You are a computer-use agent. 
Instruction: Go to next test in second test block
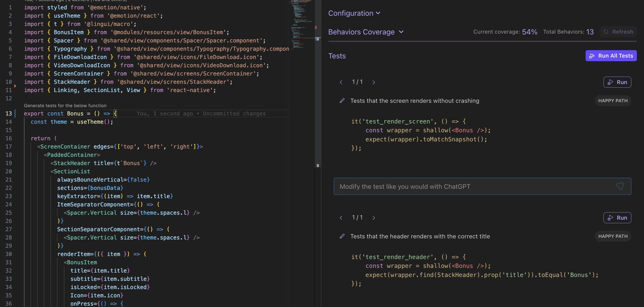coord(374,218)
